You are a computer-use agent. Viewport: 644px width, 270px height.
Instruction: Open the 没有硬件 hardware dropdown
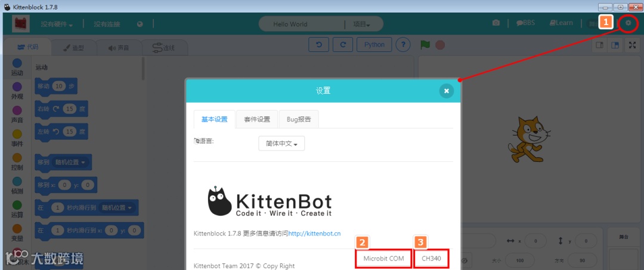point(57,24)
